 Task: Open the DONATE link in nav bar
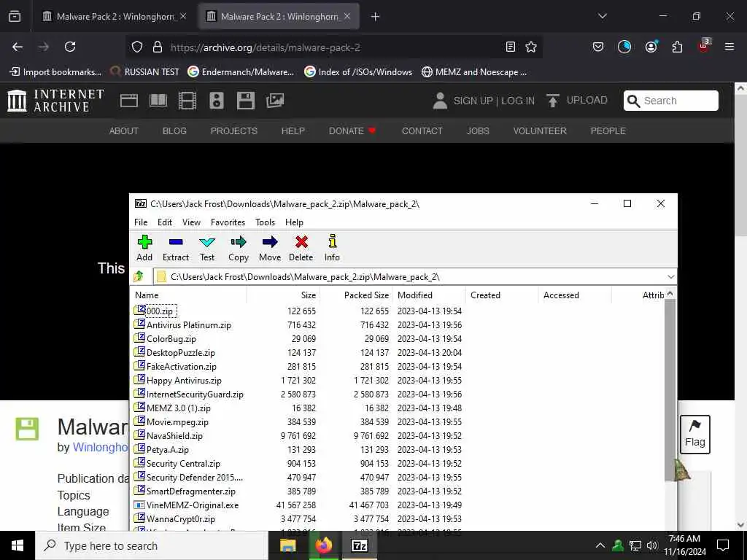(x=352, y=131)
